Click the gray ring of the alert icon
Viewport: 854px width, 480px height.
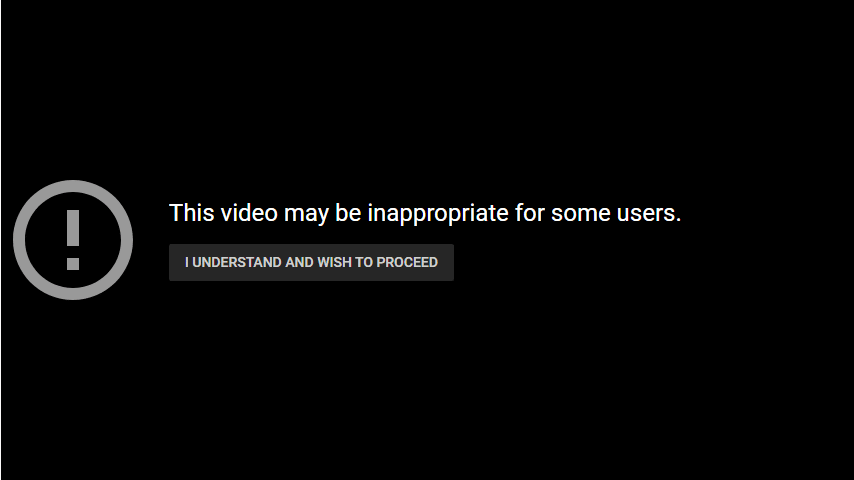19,240
